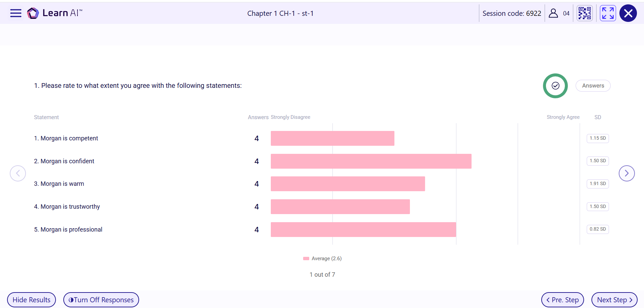Screen dimensions: 644x308
Task: Click the 1.91 SD badge
Action: [x=598, y=184]
